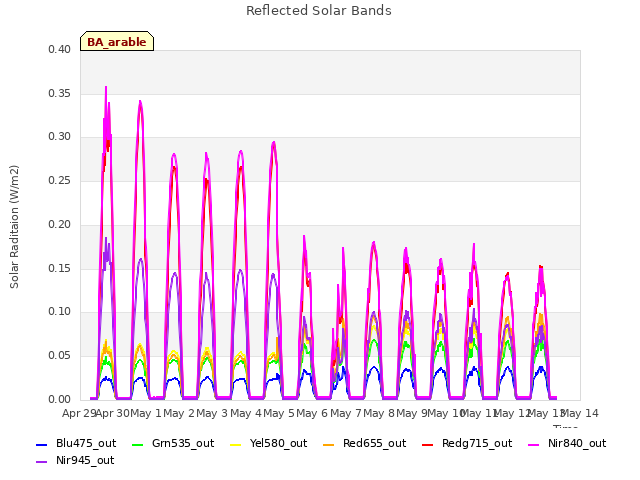Select the Nir840_out legend label

[577, 443]
